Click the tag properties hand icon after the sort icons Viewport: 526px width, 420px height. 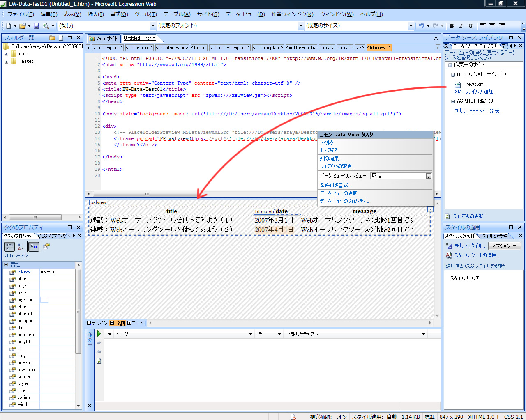[x=46, y=247]
